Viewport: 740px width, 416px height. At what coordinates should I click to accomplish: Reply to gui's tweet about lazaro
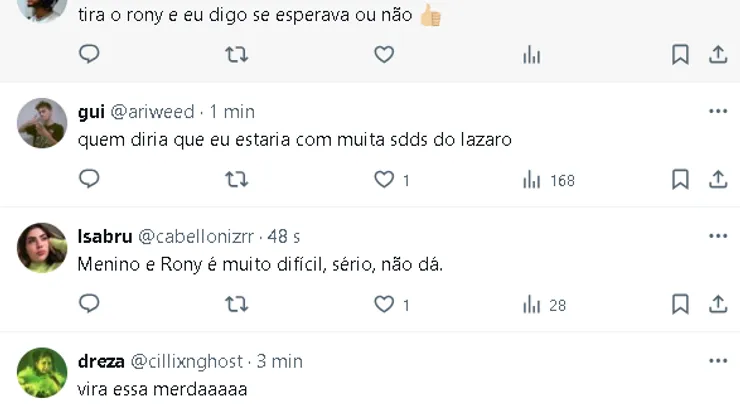point(89,180)
